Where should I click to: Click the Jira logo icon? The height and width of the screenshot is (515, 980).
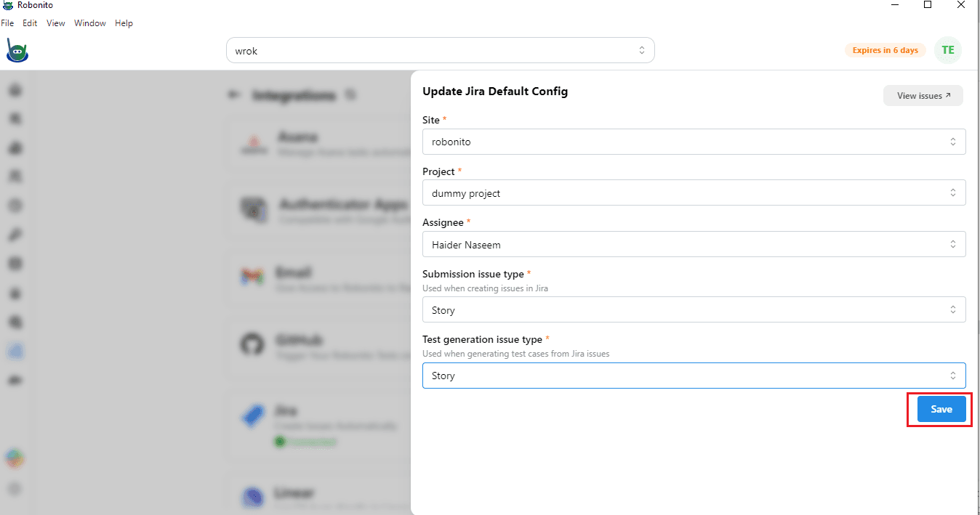click(252, 416)
